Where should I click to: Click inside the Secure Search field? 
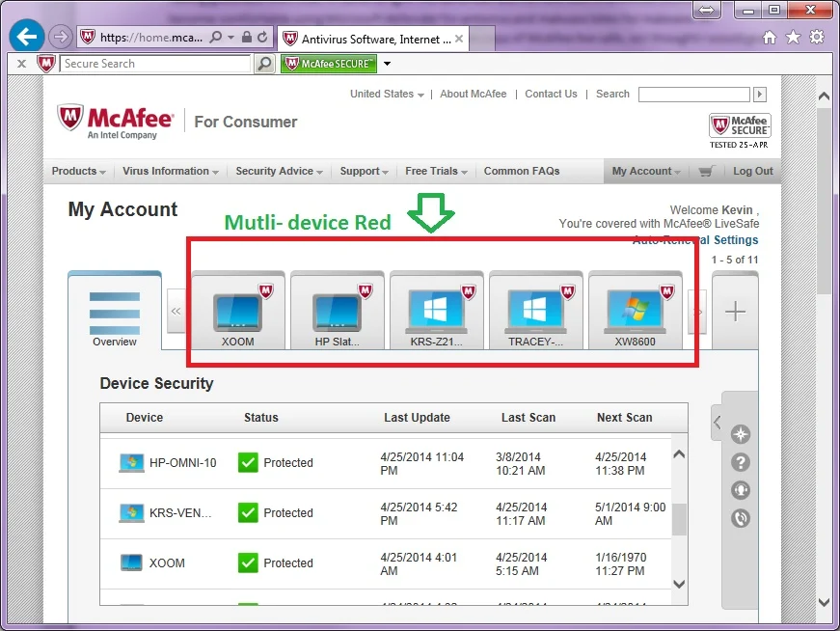coord(155,64)
